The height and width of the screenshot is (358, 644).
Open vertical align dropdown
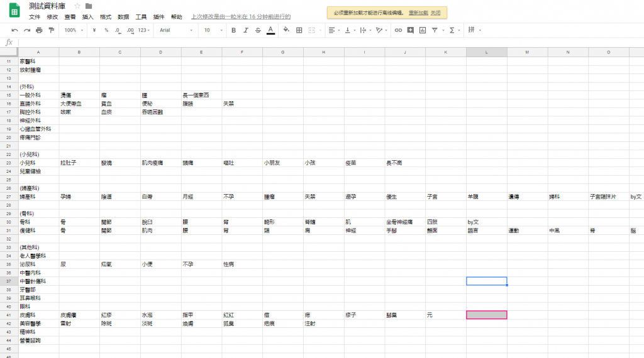[350, 30]
